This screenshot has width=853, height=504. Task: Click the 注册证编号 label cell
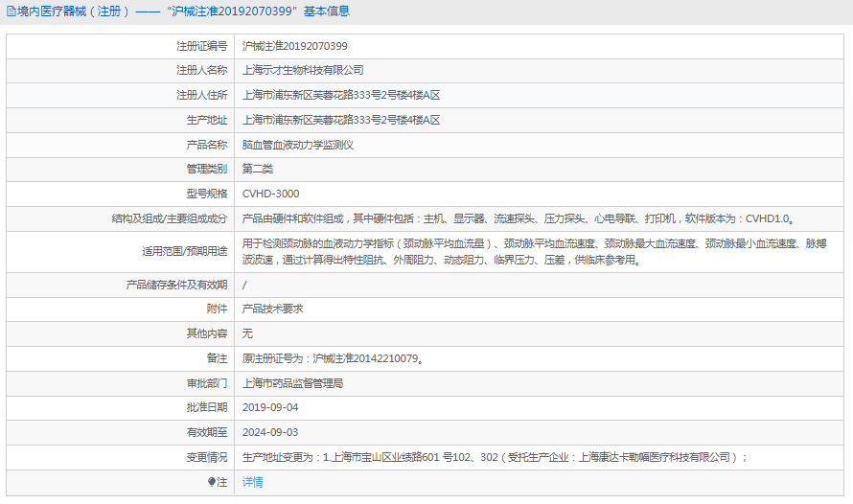[x=120, y=46]
